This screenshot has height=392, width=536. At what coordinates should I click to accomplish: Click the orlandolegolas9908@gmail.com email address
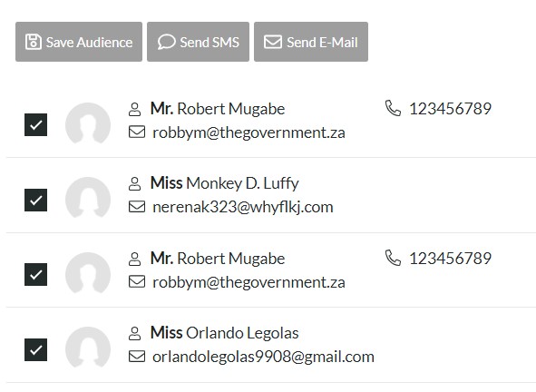click(x=263, y=357)
